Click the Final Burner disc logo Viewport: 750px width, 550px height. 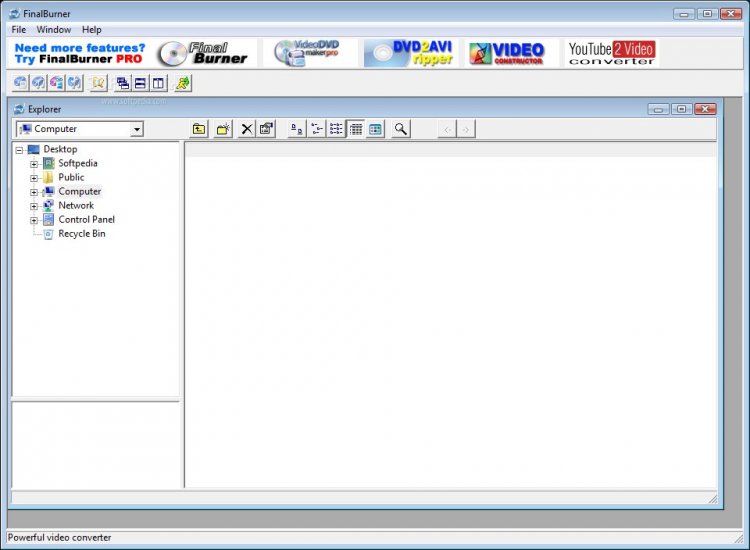click(x=205, y=53)
